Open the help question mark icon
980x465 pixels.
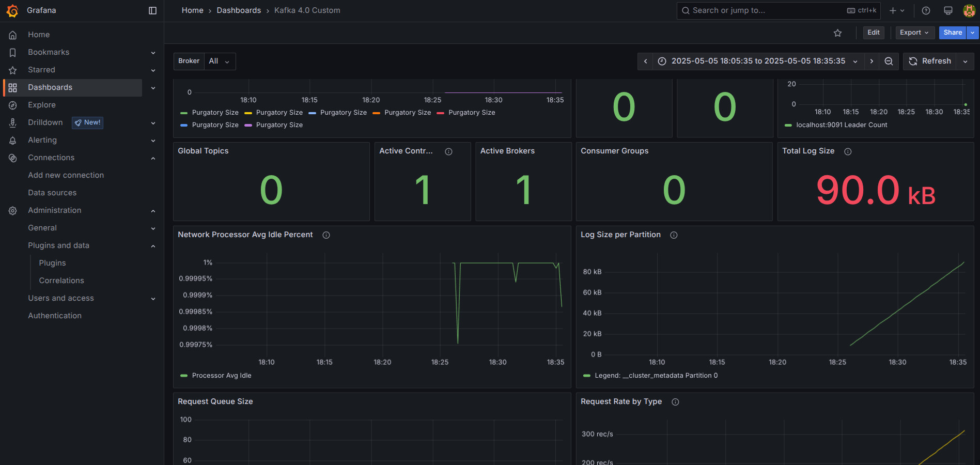point(926,10)
